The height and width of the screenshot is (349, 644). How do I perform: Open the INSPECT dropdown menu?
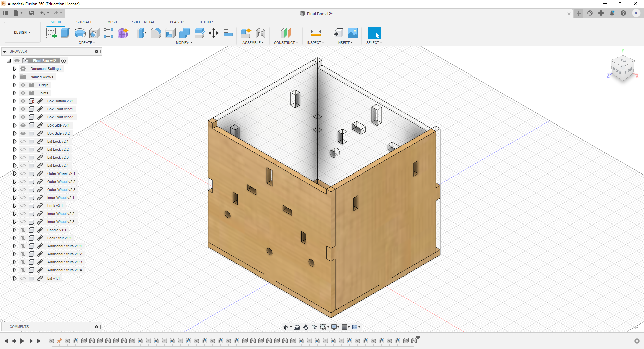316,43
